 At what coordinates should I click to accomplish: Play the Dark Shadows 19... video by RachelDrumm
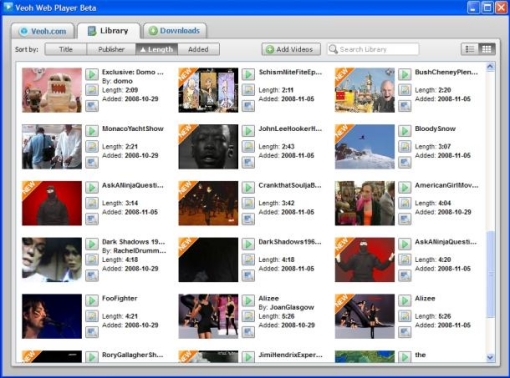click(92, 244)
